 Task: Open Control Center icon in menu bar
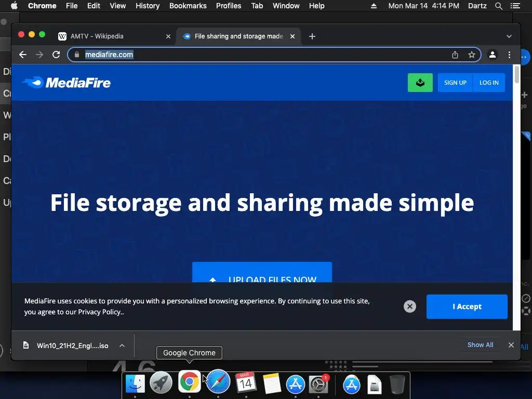coord(515,6)
